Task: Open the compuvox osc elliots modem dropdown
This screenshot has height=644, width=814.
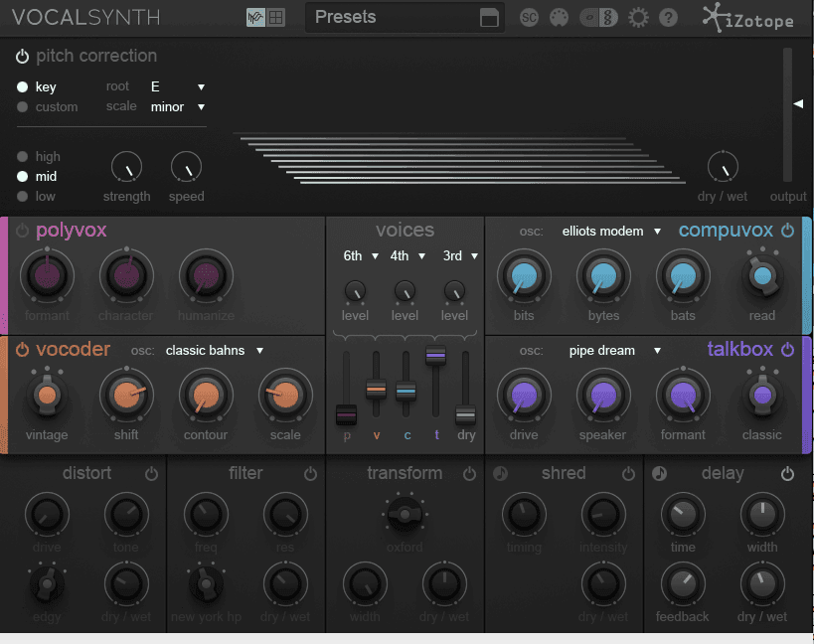Action: tap(611, 232)
